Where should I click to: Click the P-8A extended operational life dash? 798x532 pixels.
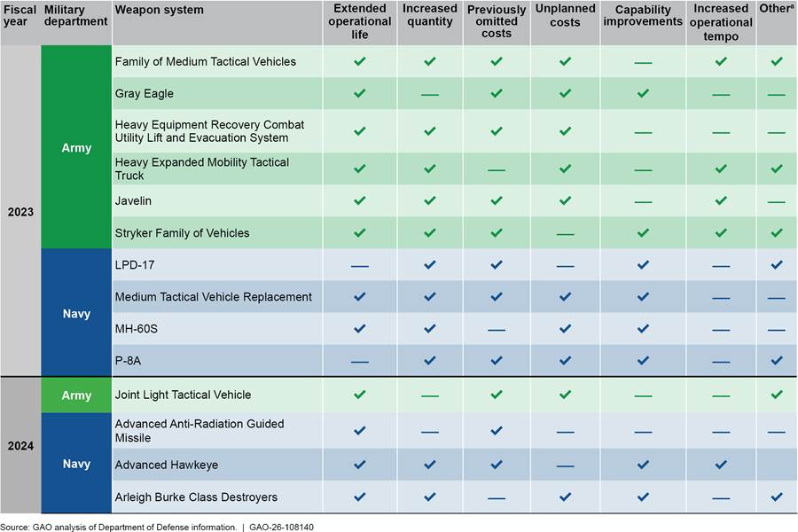(359, 362)
